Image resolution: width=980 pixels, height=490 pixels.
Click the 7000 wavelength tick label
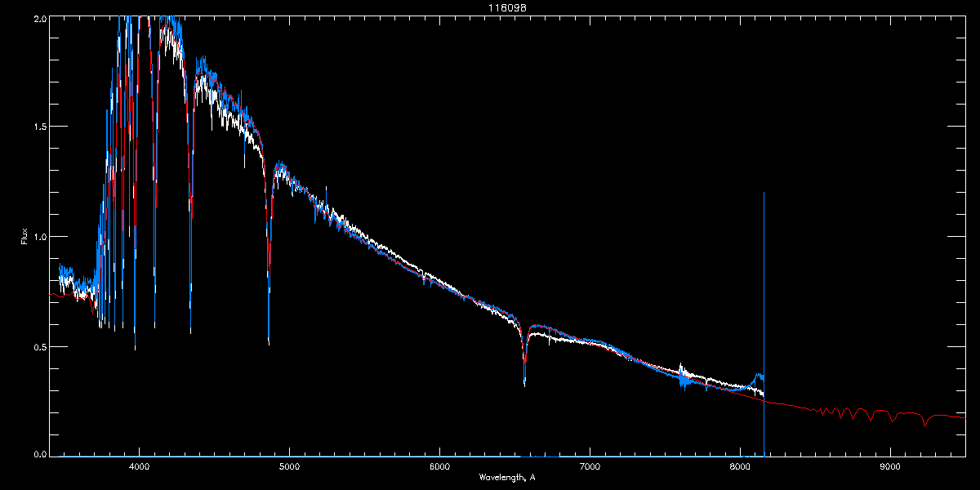pos(590,466)
